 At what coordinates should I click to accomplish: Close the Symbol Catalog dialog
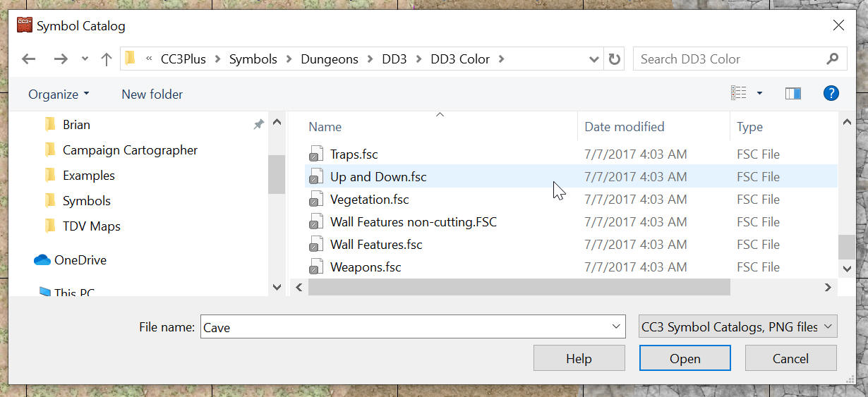[838, 25]
